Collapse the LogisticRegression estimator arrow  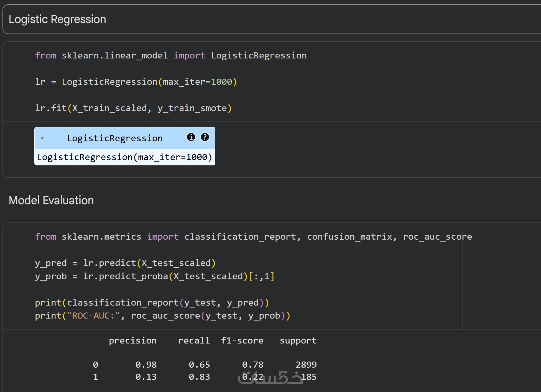pyautogui.click(x=42, y=139)
